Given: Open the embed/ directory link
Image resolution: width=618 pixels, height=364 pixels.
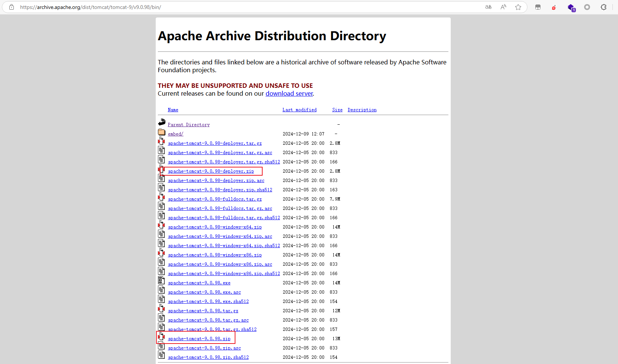Looking at the screenshot, I should pos(175,134).
